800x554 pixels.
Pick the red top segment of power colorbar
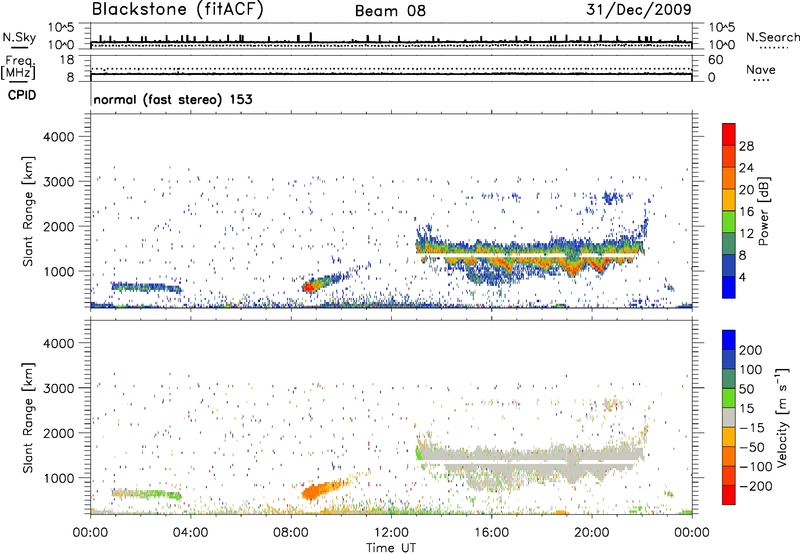click(729, 135)
